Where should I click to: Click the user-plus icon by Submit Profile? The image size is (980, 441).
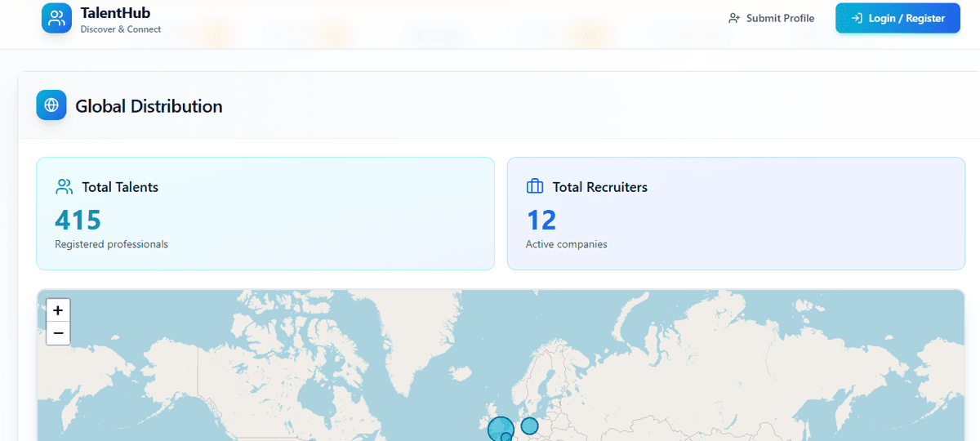[x=734, y=18]
